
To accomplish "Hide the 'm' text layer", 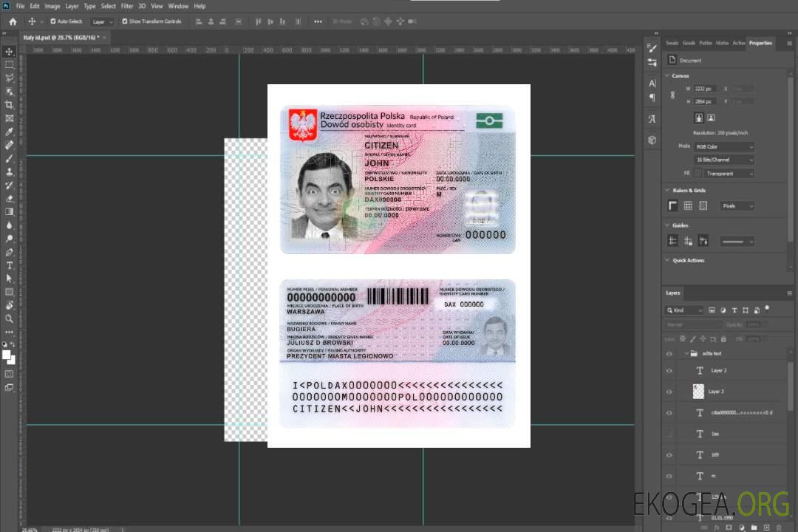I will [x=669, y=476].
